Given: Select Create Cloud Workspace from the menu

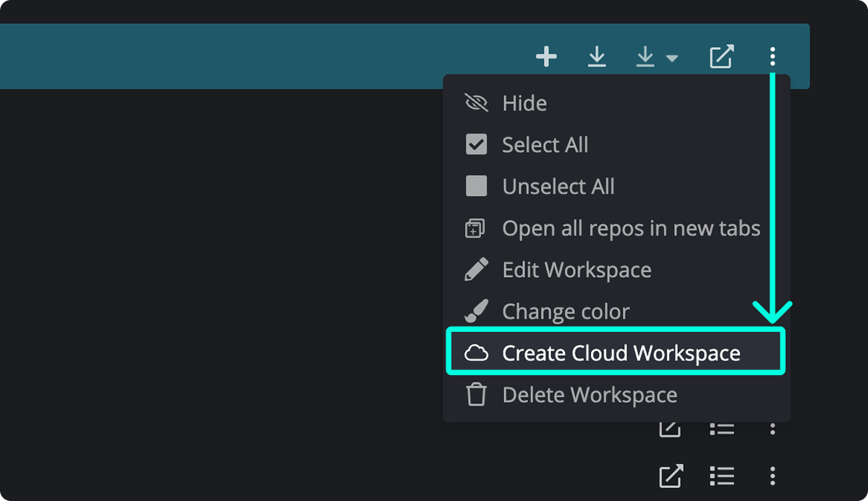Looking at the screenshot, I should (621, 353).
